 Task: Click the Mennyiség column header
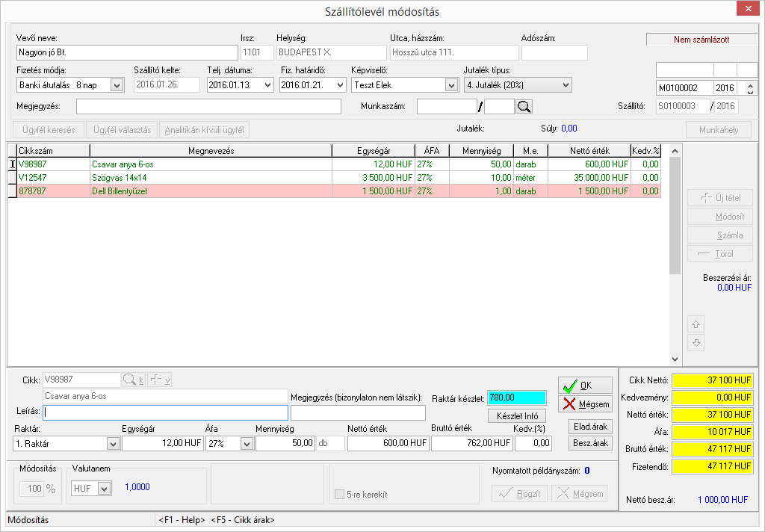(x=482, y=151)
